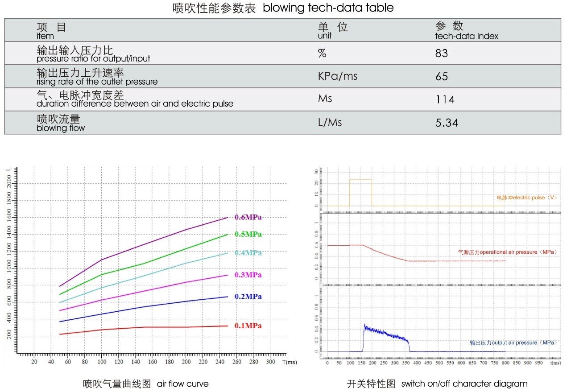
Task: Select the duration difference between air and electric pulse row
Action: click(135, 99)
